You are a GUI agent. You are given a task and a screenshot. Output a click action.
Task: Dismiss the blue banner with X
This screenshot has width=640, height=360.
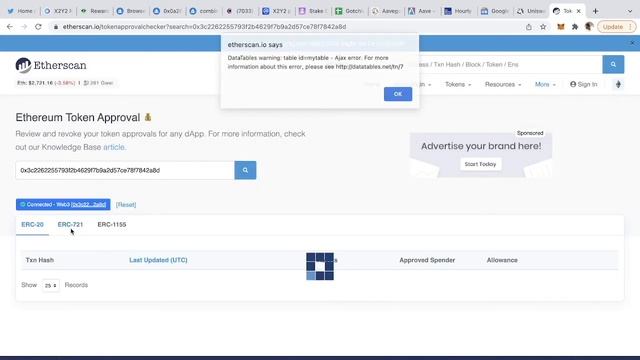click(x=632, y=43)
